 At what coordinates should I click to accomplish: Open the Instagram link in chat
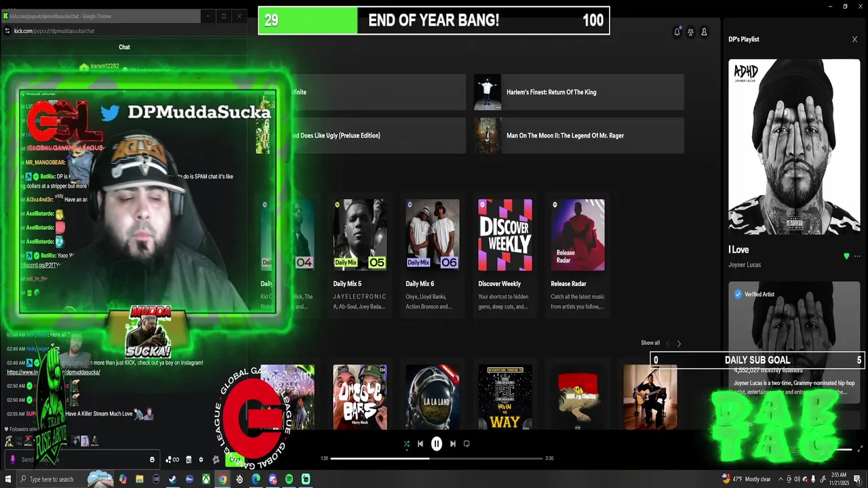point(54,372)
